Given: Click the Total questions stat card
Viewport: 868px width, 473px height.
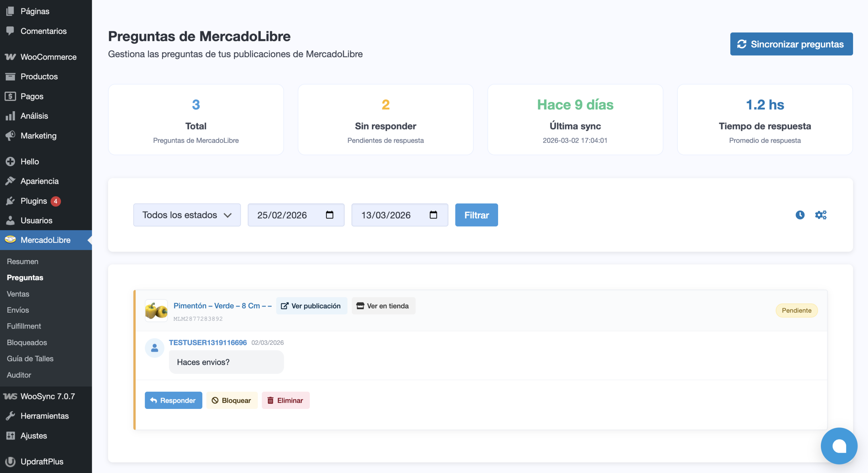Looking at the screenshot, I should coord(196,120).
